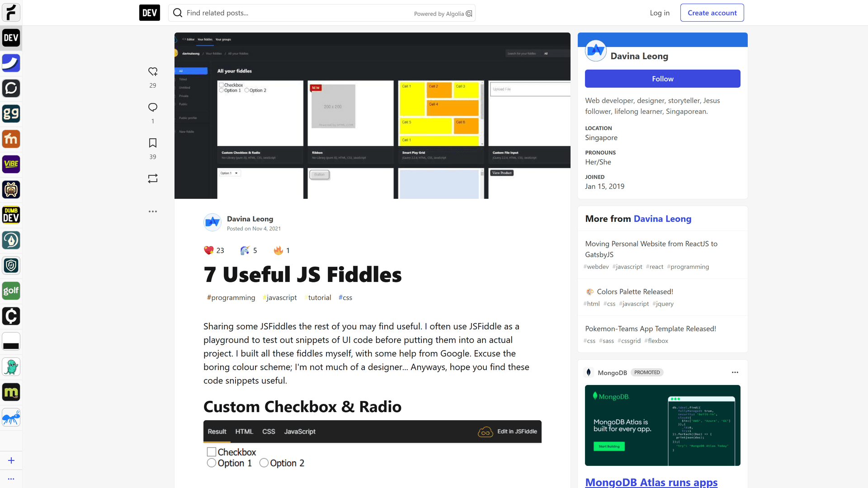The width and height of the screenshot is (868, 488).
Task: Click the Find related posts search field
Action: click(294, 13)
